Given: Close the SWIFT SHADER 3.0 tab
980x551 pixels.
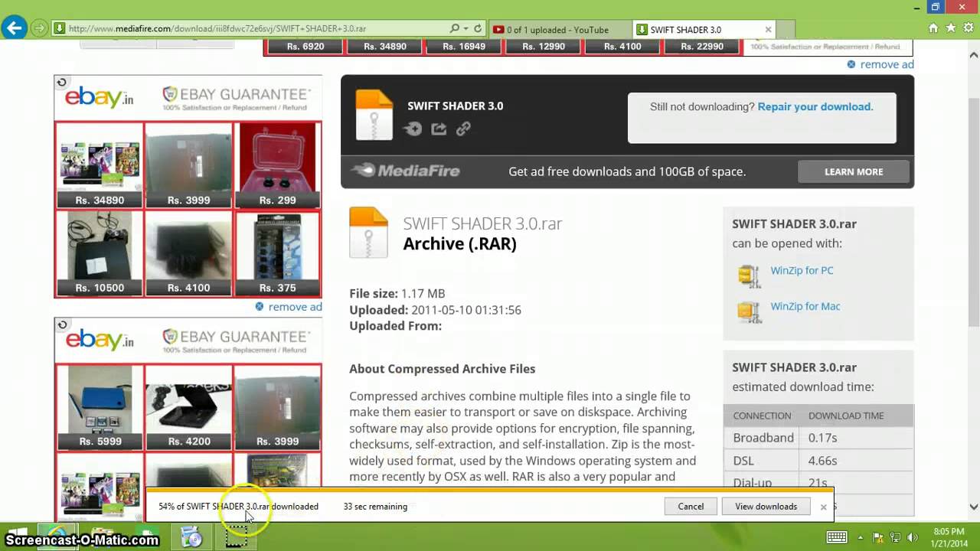Looking at the screenshot, I should coord(768,30).
